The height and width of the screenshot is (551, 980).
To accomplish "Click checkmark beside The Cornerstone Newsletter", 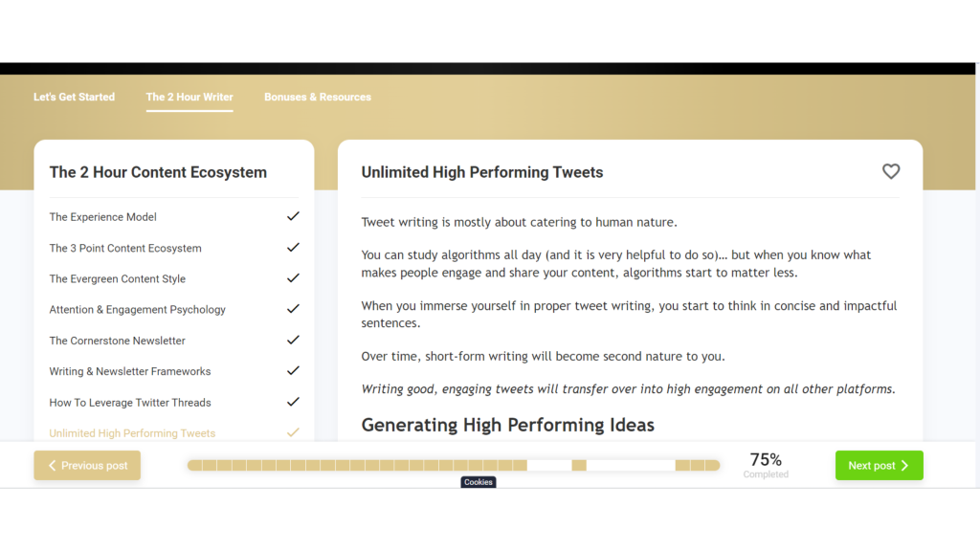I will pyautogui.click(x=293, y=340).
